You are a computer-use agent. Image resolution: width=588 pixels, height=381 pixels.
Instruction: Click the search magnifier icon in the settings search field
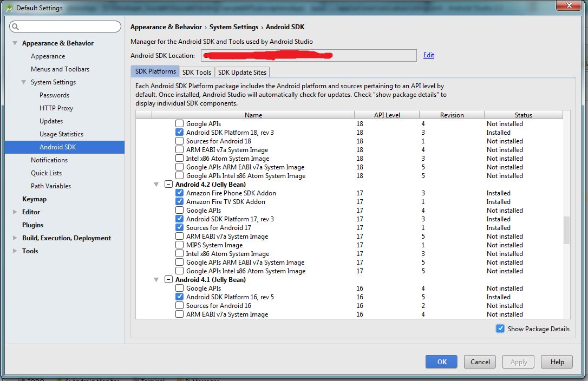(15, 27)
